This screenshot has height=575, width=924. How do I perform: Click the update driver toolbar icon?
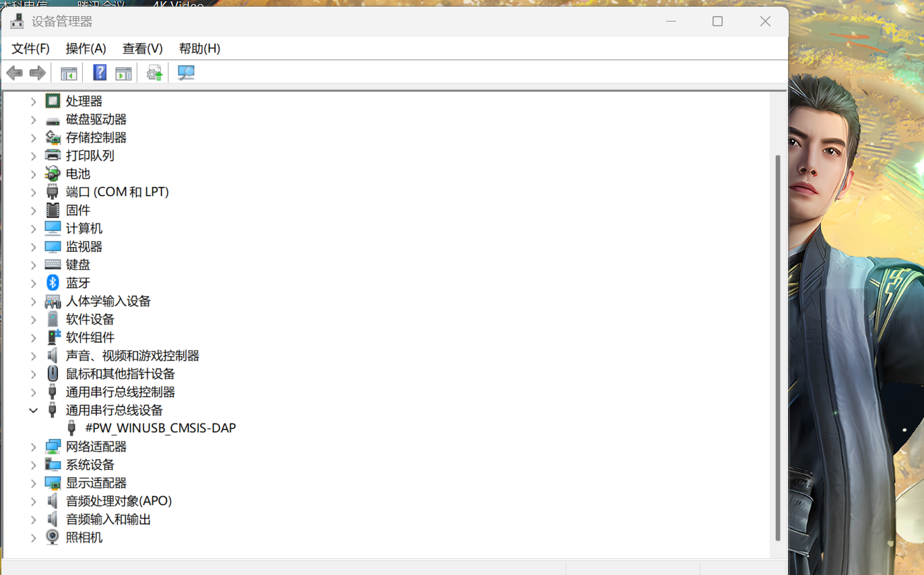155,73
